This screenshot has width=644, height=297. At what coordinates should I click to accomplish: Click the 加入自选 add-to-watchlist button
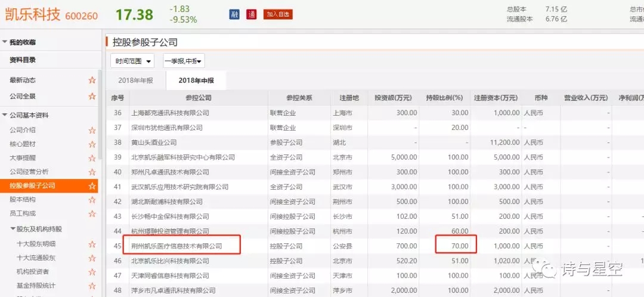click(278, 14)
